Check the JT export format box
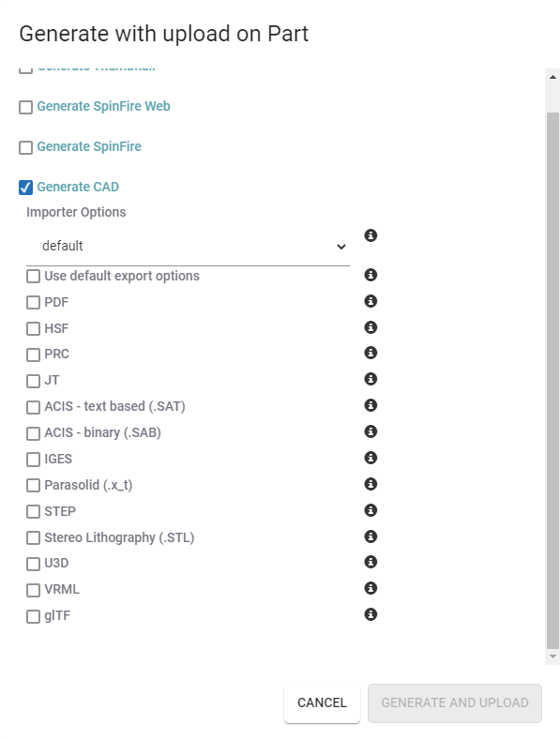 [x=33, y=381]
